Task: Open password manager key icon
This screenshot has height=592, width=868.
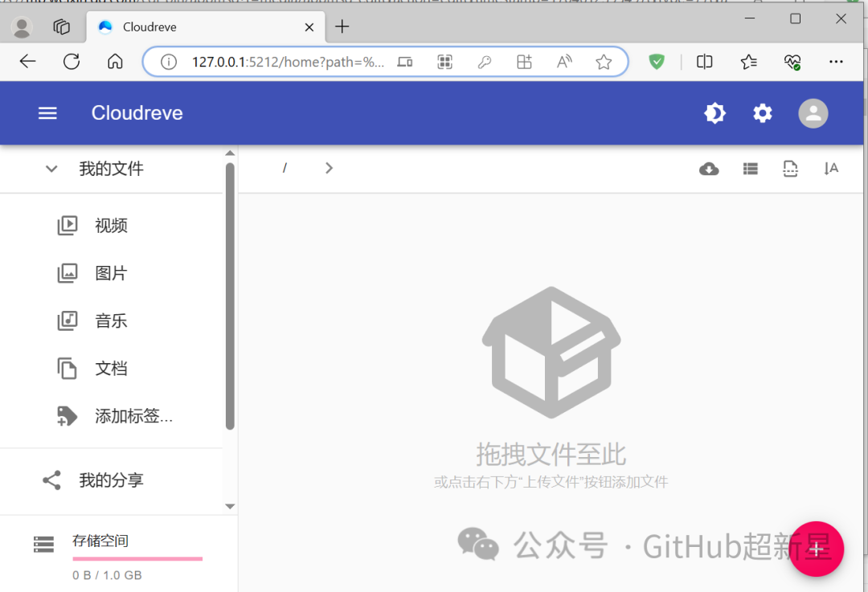Action: click(x=485, y=62)
